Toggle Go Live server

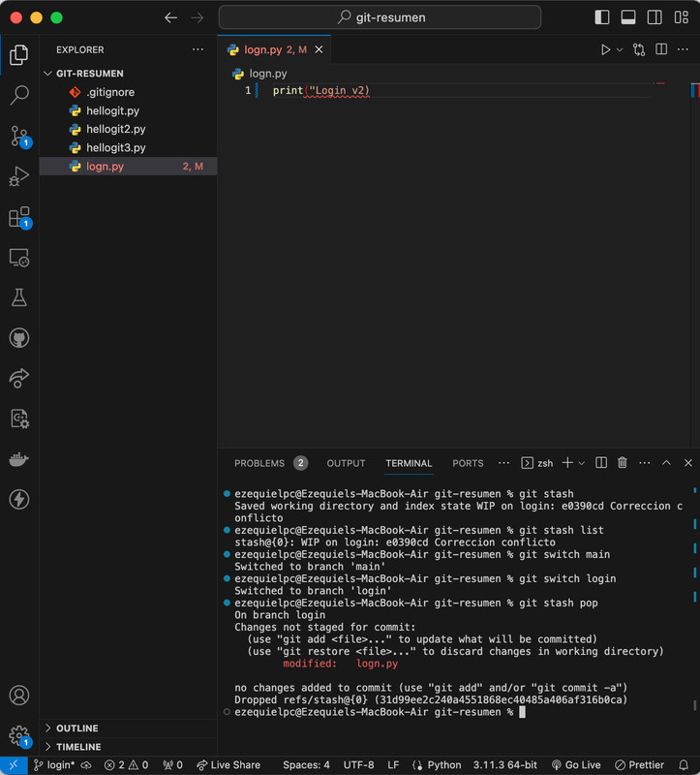pyautogui.click(x=576, y=765)
